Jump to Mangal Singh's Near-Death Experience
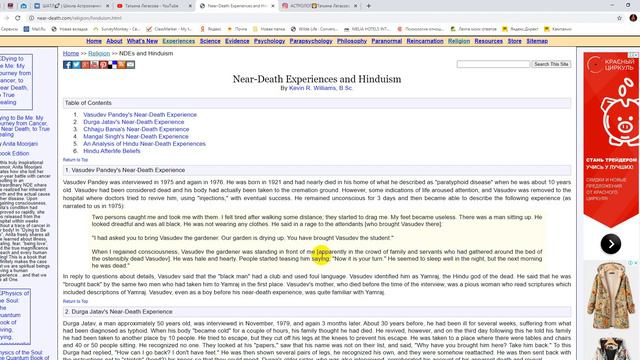 (136, 137)
